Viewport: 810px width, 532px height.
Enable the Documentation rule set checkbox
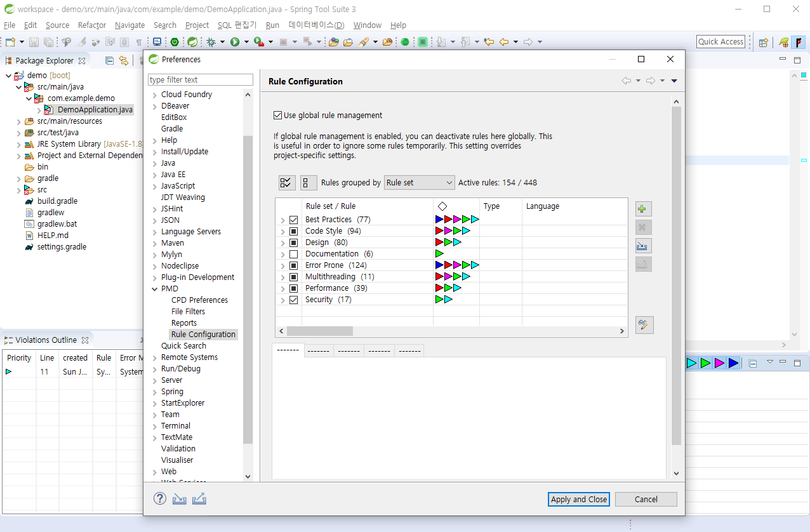coord(293,254)
